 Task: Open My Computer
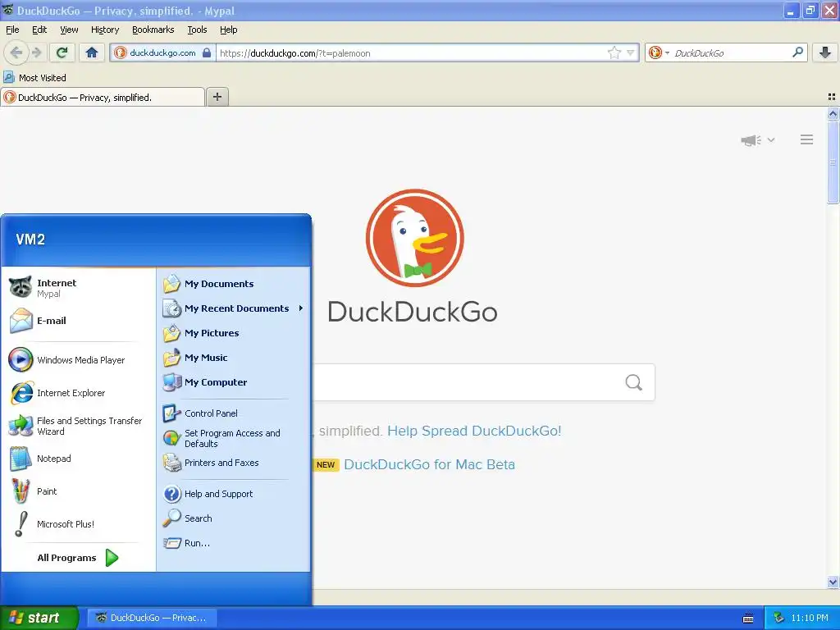[233, 382]
